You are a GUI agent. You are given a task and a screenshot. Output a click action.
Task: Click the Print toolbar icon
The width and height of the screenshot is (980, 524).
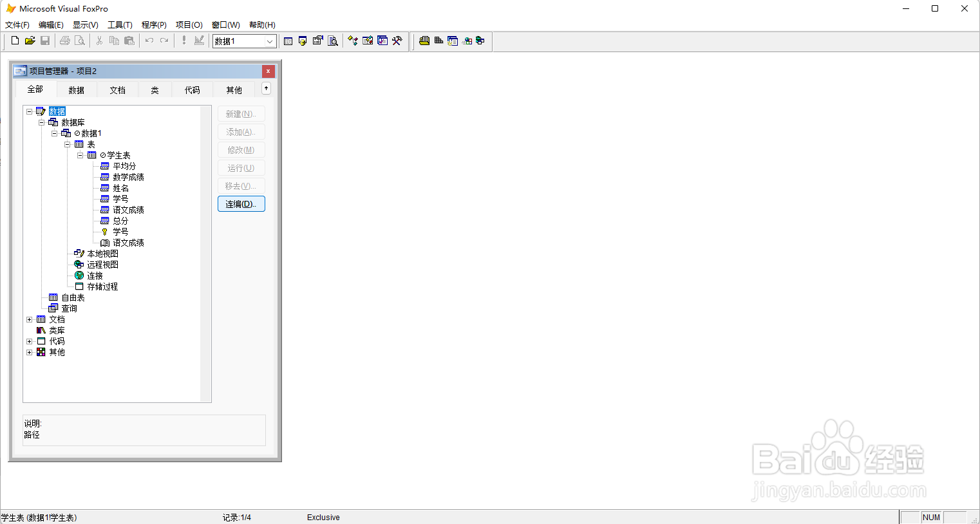(65, 41)
